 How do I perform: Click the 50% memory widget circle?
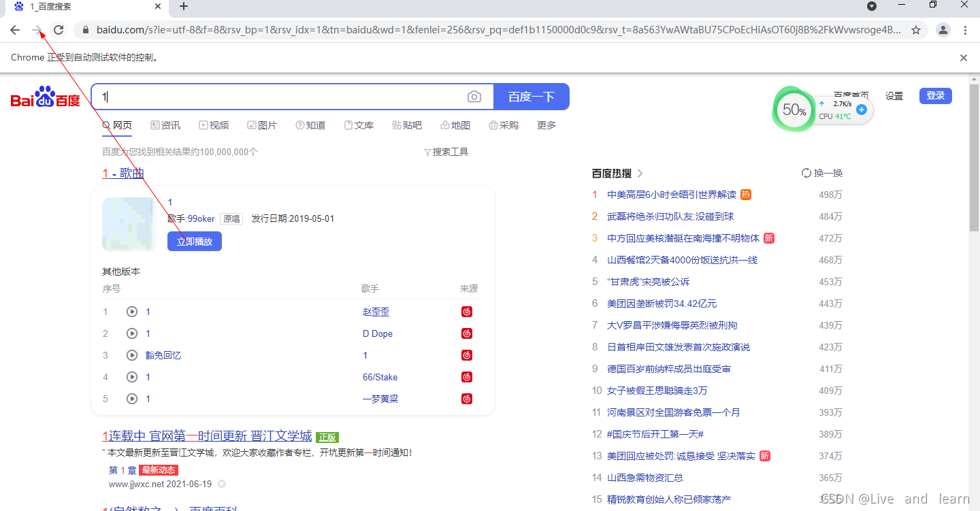pos(794,110)
